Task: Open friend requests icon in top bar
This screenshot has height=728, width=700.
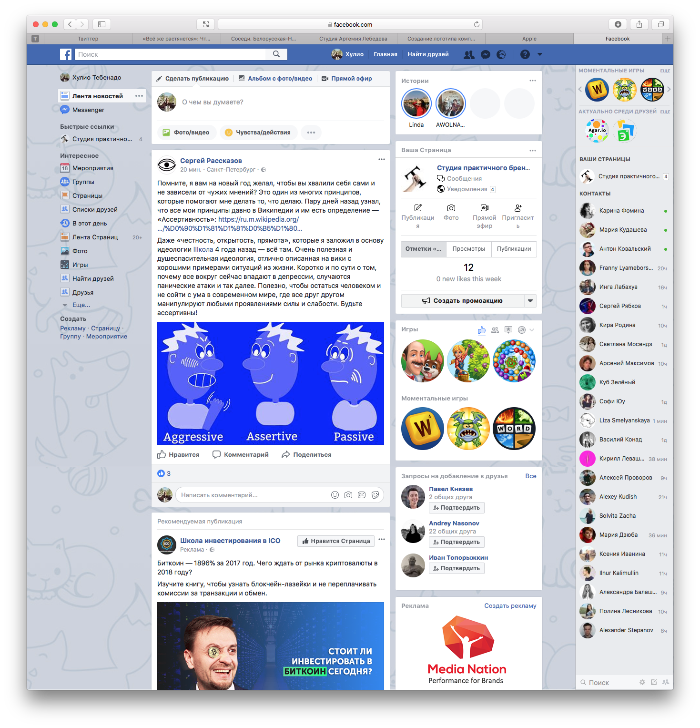Action: 469,54
